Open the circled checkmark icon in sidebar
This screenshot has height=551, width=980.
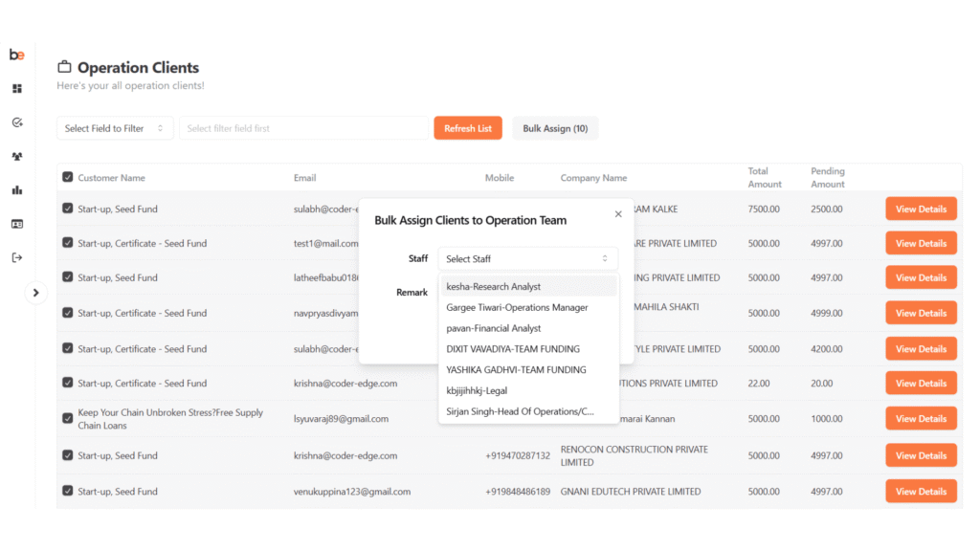(17, 122)
